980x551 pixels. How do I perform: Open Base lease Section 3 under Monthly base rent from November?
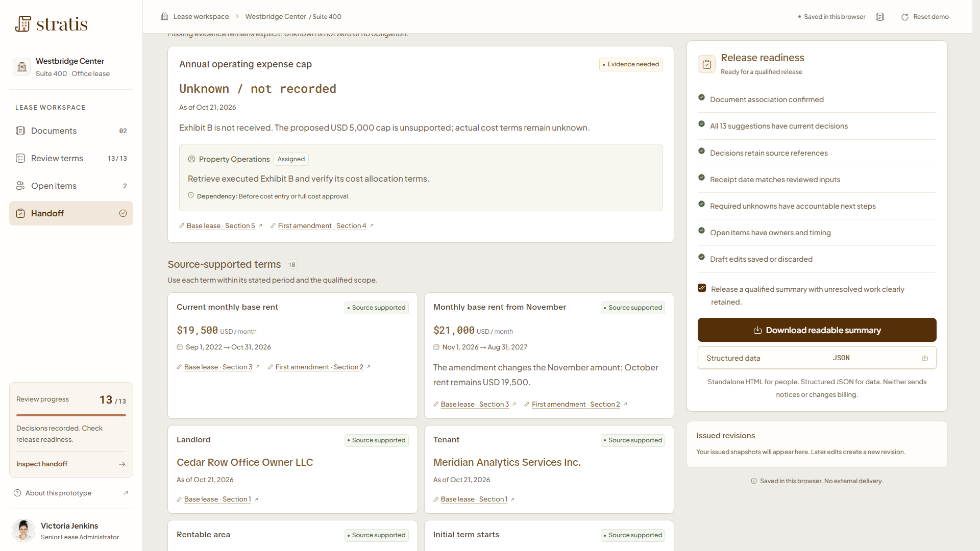pos(475,404)
